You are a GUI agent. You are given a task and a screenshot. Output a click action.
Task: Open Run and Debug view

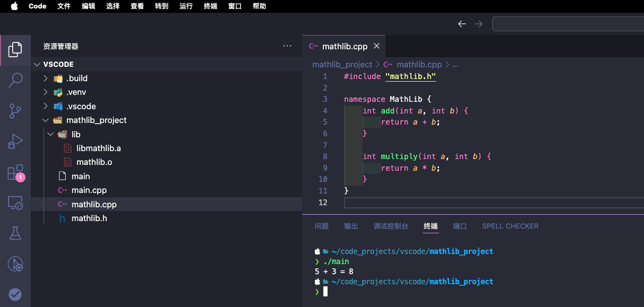point(15,142)
